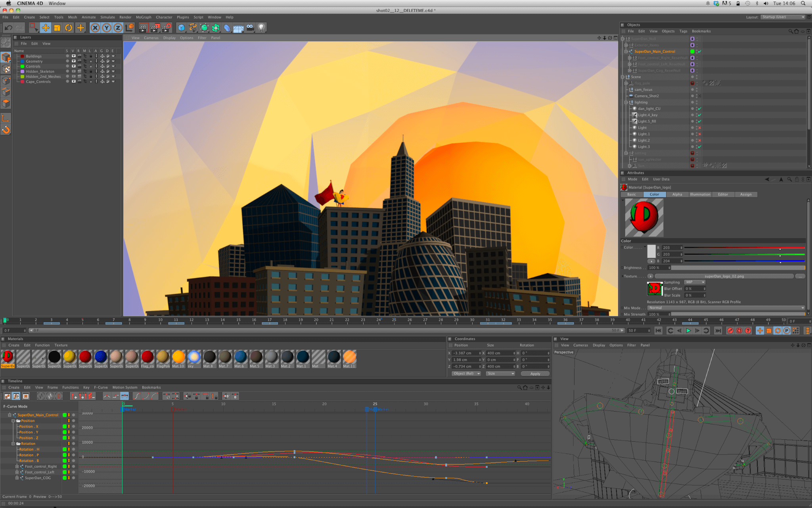The width and height of the screenshot is (812, 508).
Task: Open Edit Render Settings icon
Action: coord(167,28)
